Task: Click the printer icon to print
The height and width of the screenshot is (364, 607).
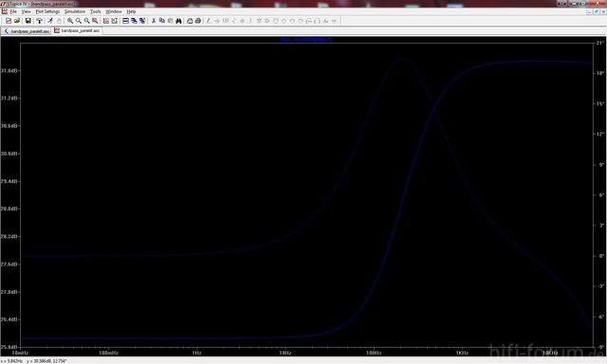Action: [x=198, y=21]
